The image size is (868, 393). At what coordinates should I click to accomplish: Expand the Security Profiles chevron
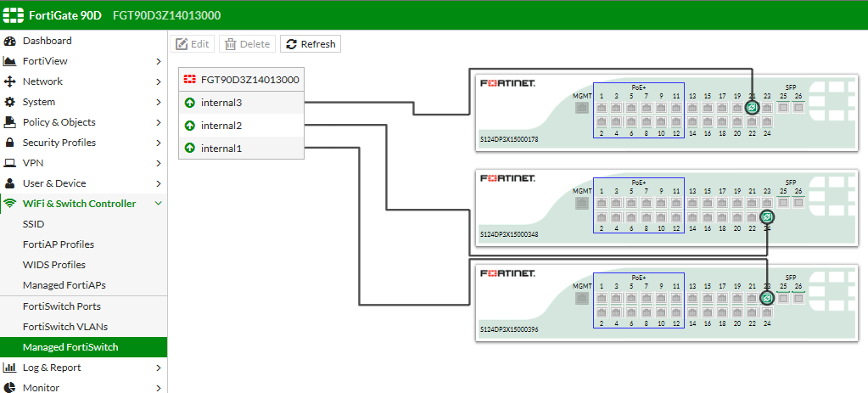coord(159,143)
